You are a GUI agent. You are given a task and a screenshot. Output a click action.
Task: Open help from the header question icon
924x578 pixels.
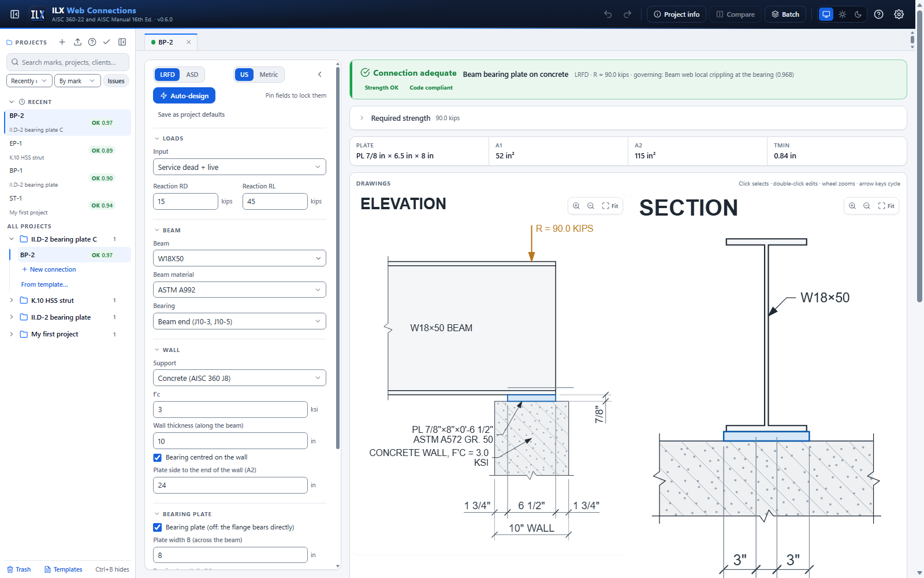[x=879, y=14]
